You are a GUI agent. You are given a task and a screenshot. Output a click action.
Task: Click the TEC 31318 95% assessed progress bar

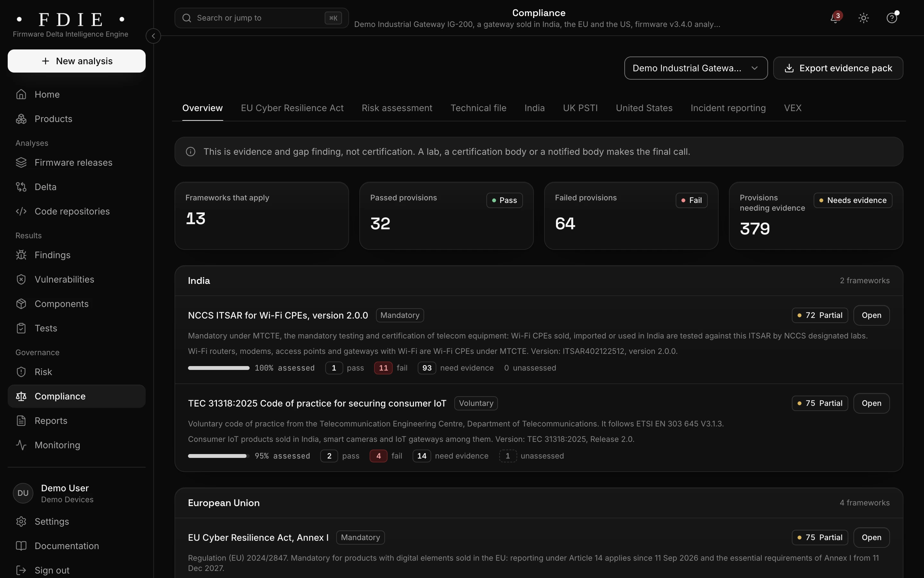(x=218, y=456)
